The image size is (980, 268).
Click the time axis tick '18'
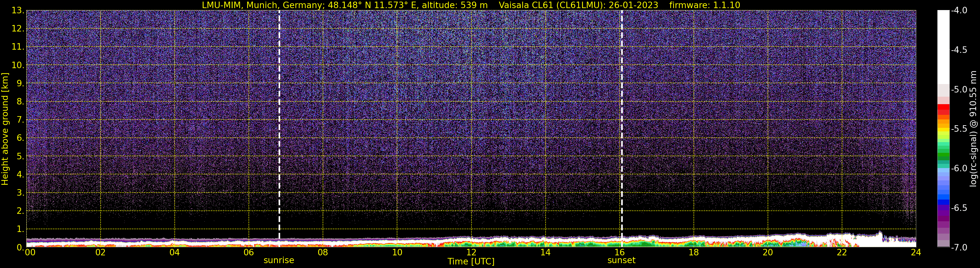click(x=694, y=252)
